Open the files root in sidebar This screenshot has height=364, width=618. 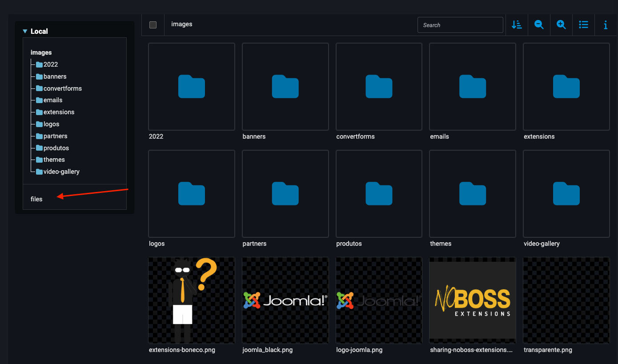click(x=36, y=199)
